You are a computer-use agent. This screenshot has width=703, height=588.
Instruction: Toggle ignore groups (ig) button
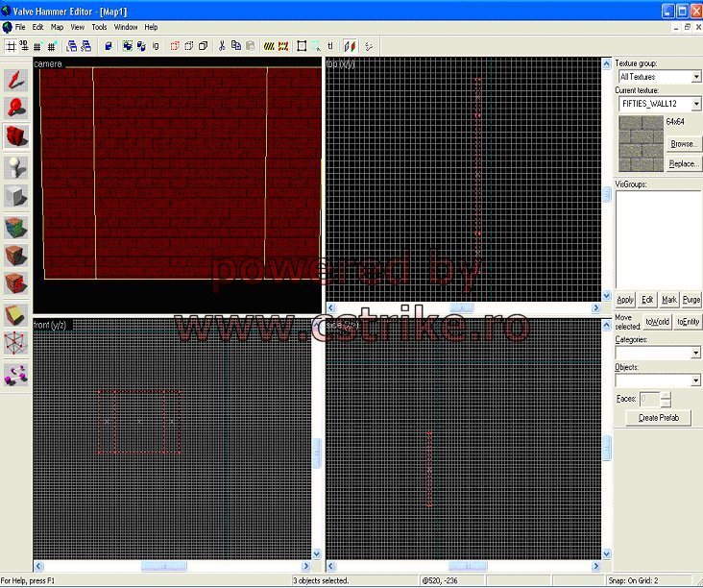tap(156, 45)
